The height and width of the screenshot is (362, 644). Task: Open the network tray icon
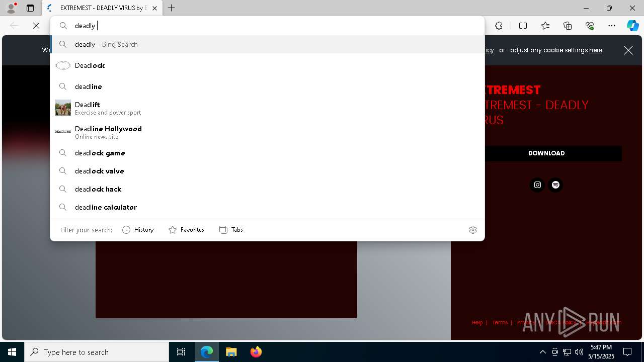coord(567,352)
